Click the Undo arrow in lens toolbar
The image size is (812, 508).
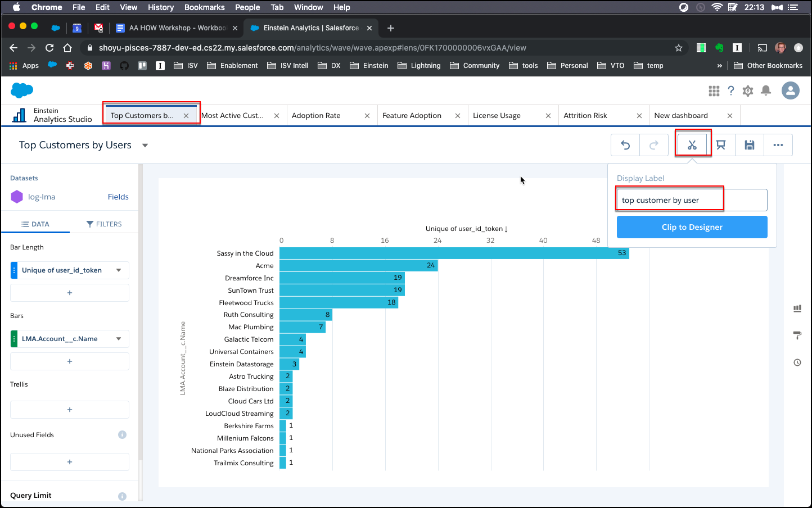[625, 145]
